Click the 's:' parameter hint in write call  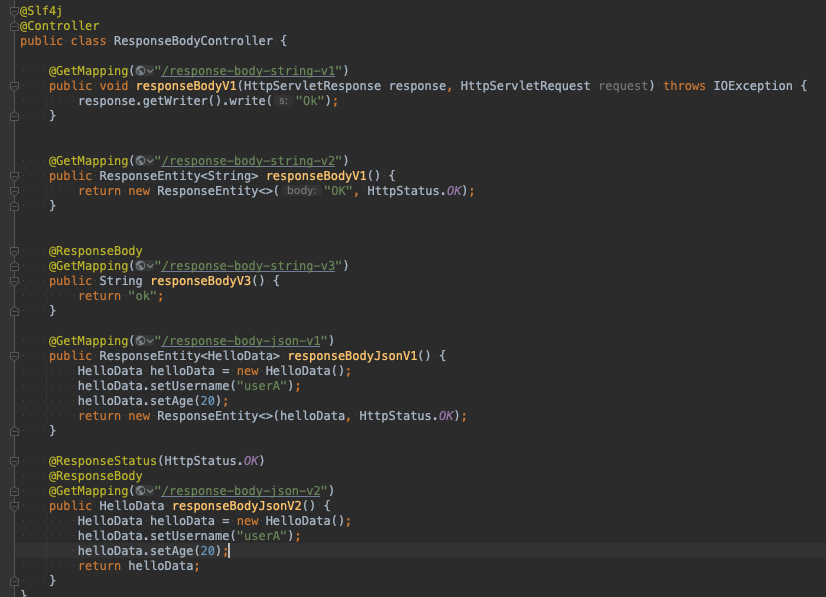click(x=283, y=101)
